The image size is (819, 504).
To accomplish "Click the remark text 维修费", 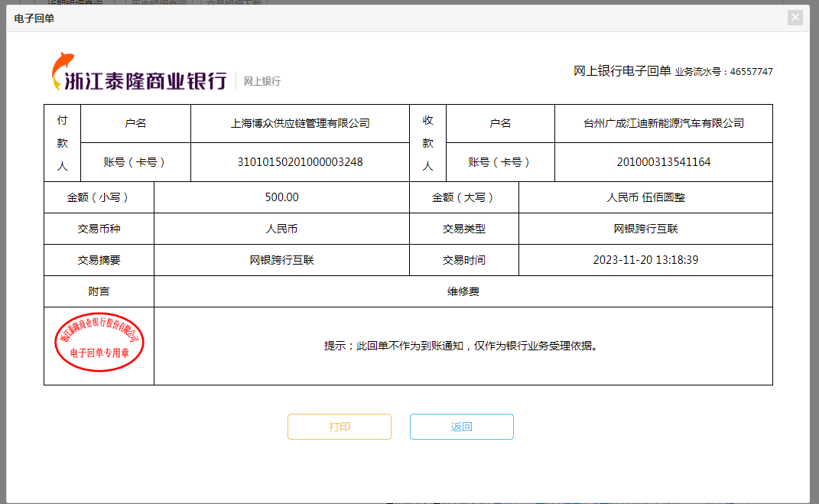I will 463,291.
